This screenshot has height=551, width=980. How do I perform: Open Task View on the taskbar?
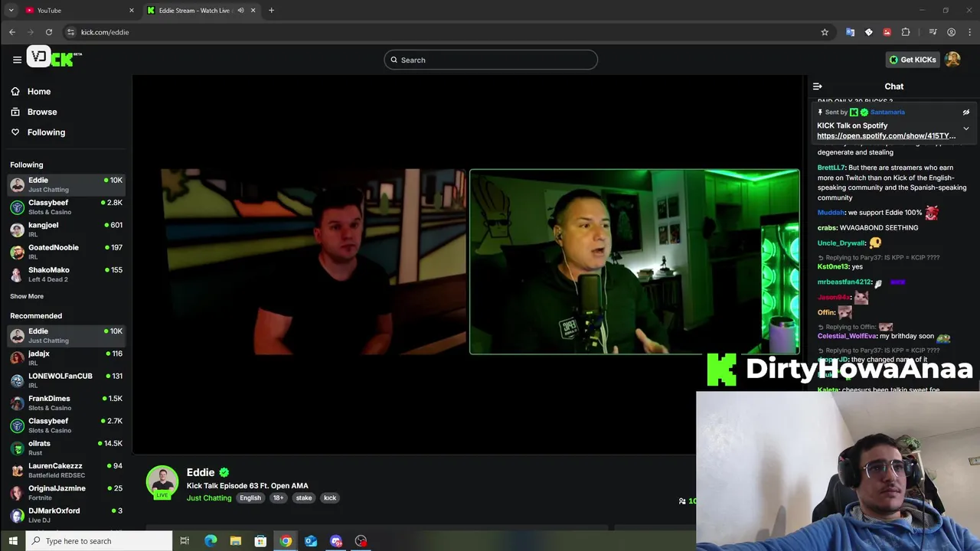[x=185, y=541]
